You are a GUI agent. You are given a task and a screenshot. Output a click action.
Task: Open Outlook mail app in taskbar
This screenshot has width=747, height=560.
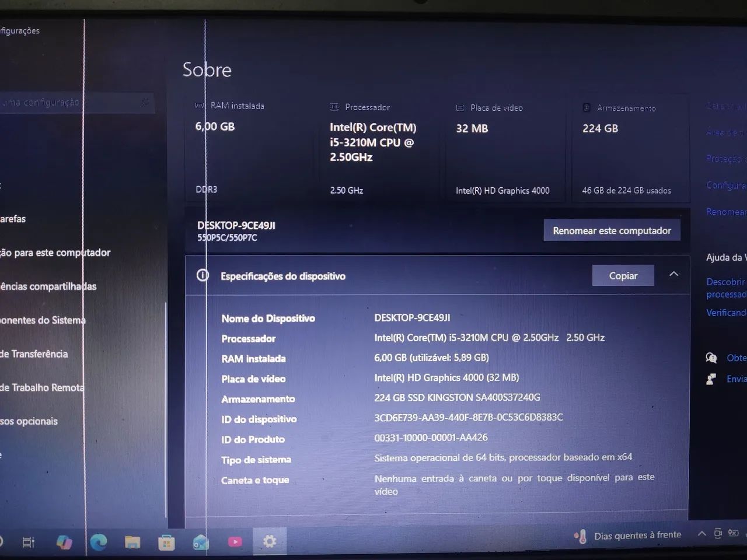(201, 542)
